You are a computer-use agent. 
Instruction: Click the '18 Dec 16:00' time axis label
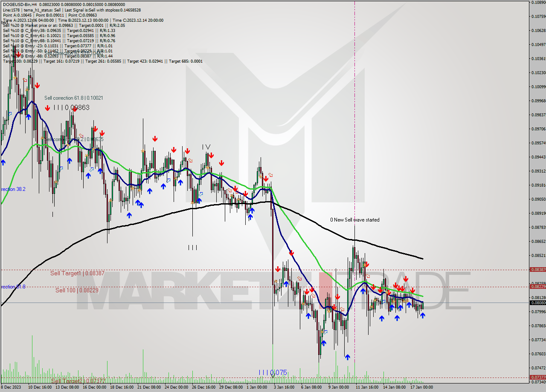click(x=122, y=387)
